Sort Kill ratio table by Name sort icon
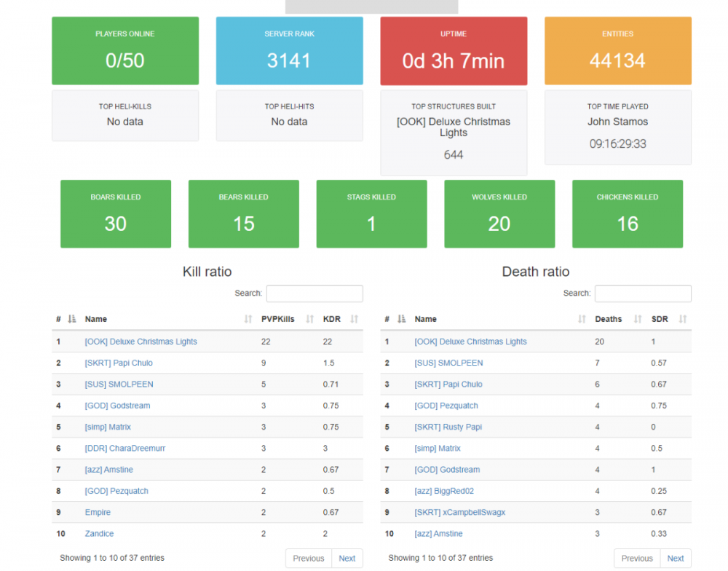The image size is (728, 571). [248, 319]
